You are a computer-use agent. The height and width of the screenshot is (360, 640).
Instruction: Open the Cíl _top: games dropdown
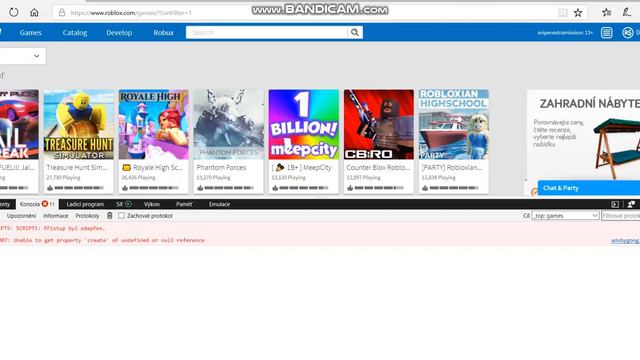click(565, 216)
